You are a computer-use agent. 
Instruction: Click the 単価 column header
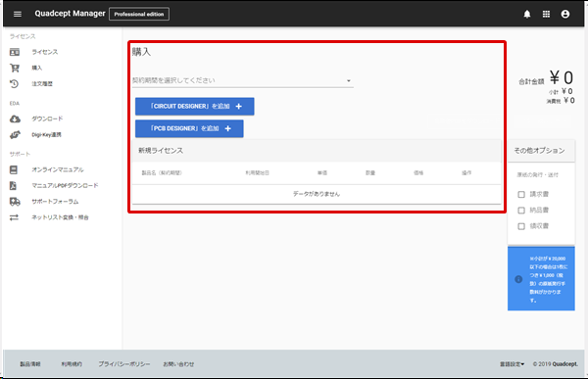point(322,172)
